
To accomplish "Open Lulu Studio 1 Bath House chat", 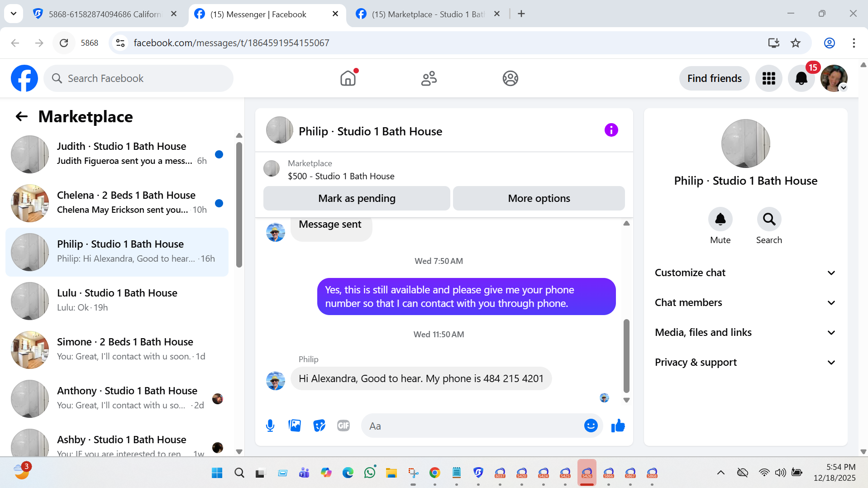I will pyautogui.click(x=117, y=301).
